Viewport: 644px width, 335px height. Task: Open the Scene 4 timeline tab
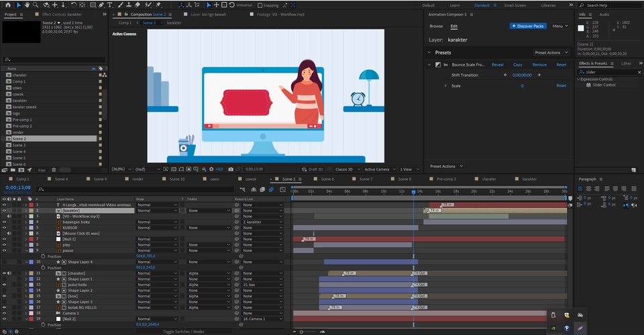pos(61,179)
